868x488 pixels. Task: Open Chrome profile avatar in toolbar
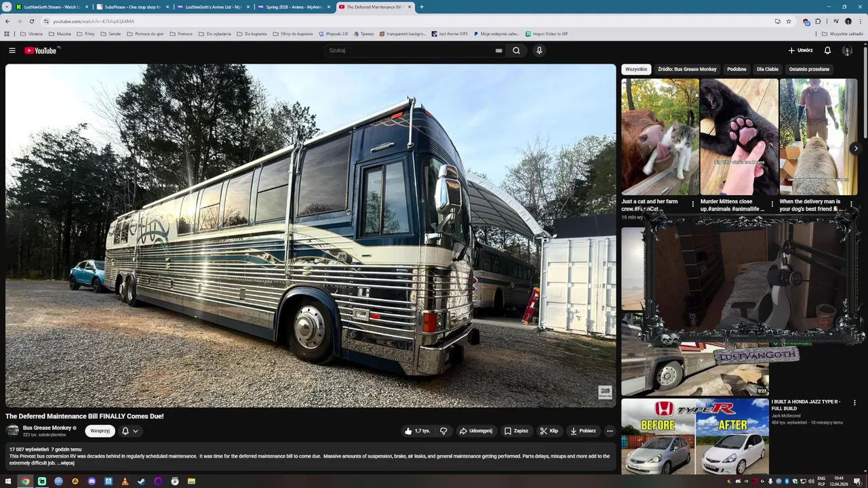[848, 21]
